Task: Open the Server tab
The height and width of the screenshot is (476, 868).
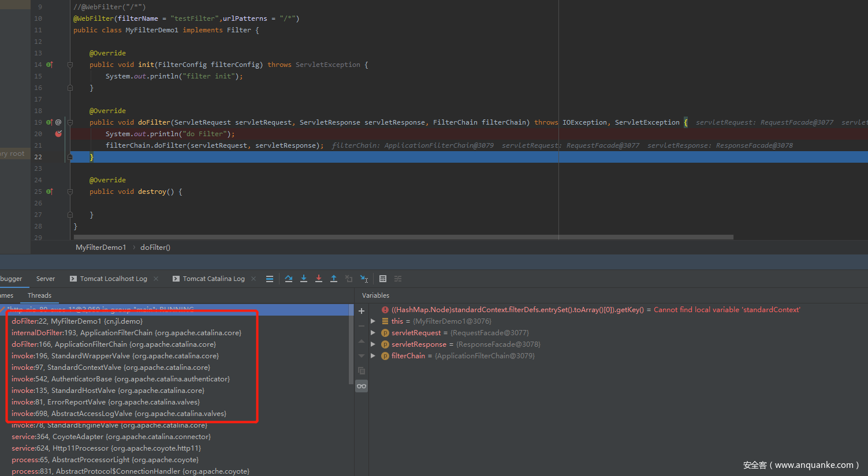Action: (46, 279)
